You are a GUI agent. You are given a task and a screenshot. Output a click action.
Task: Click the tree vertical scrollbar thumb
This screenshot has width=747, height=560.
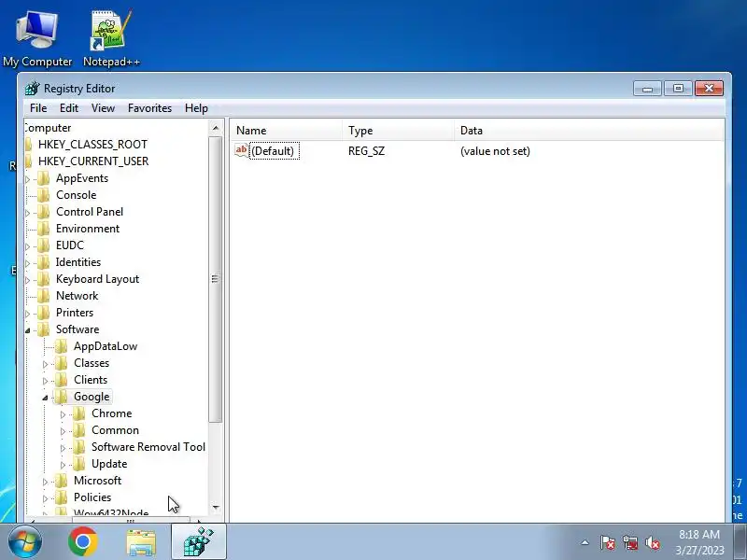(x=216, y=279)
